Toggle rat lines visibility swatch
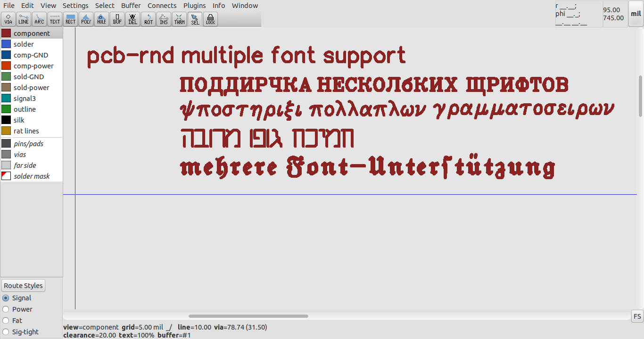The height and width of the screenshot is (339, 644). [x=6, y=131]
